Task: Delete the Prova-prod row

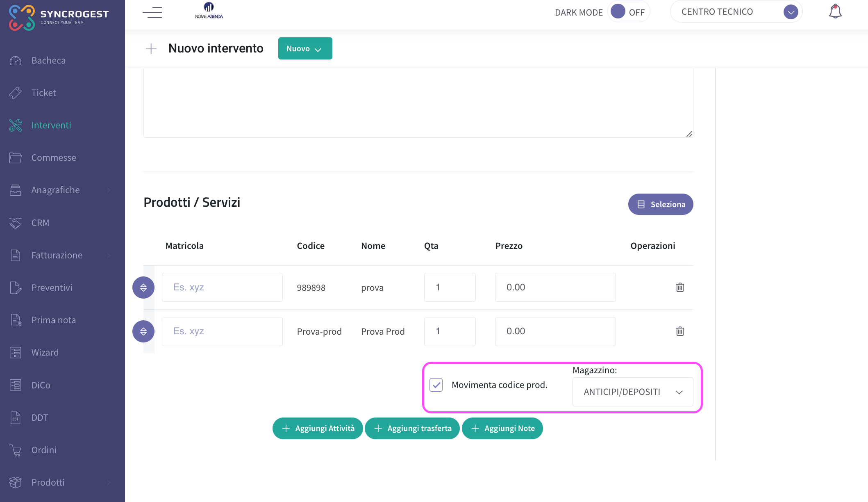Action: [680, 331]
